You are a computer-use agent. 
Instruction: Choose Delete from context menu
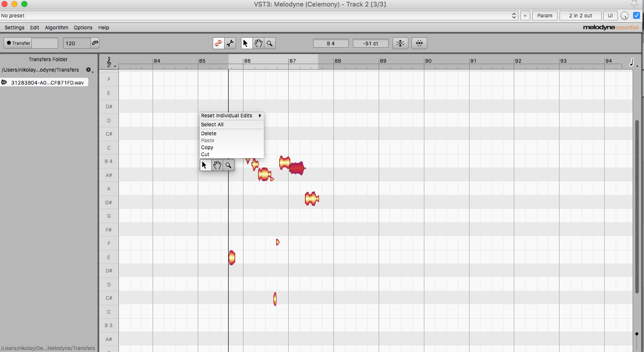[x=231, y=134]
